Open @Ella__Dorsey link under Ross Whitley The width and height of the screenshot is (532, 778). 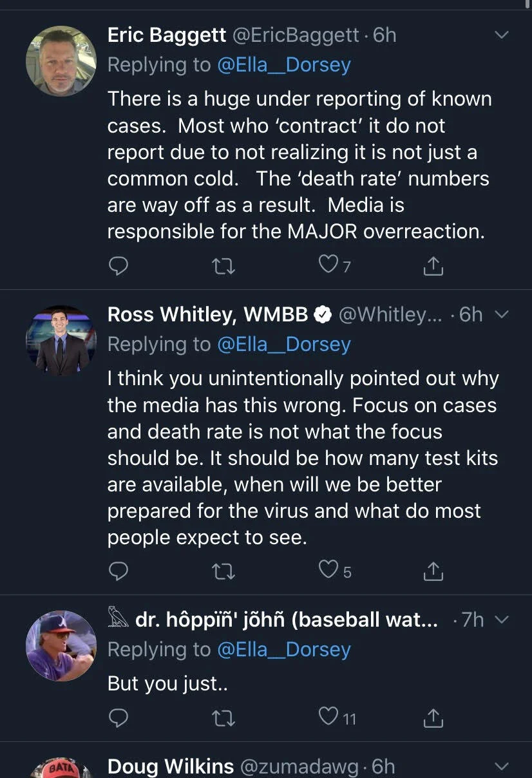pos(284,345)
